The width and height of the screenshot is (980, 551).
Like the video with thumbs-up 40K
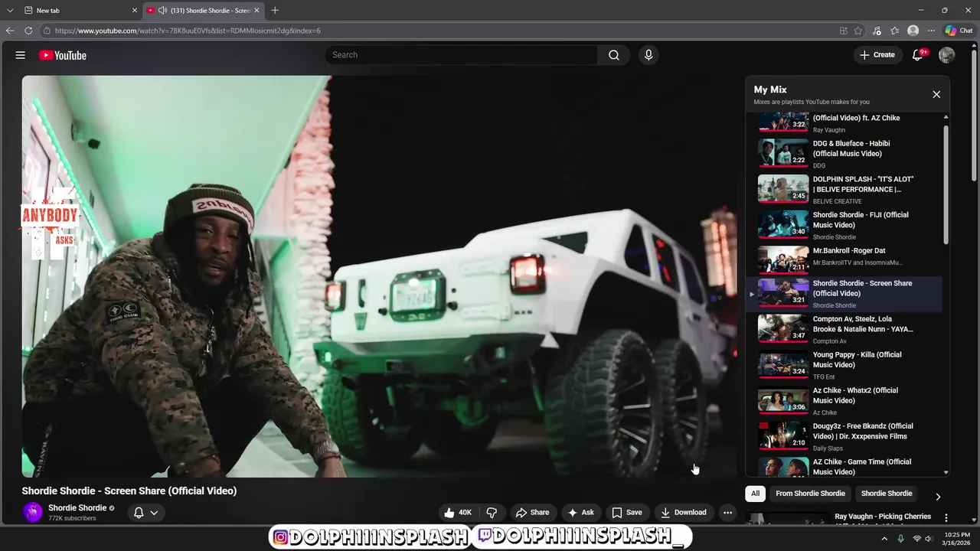458,513
